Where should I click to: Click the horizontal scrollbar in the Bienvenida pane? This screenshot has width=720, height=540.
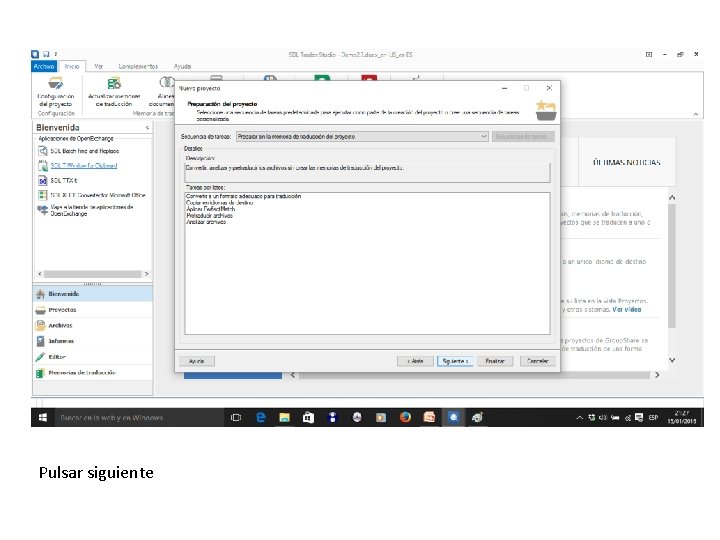coord(93,274)
